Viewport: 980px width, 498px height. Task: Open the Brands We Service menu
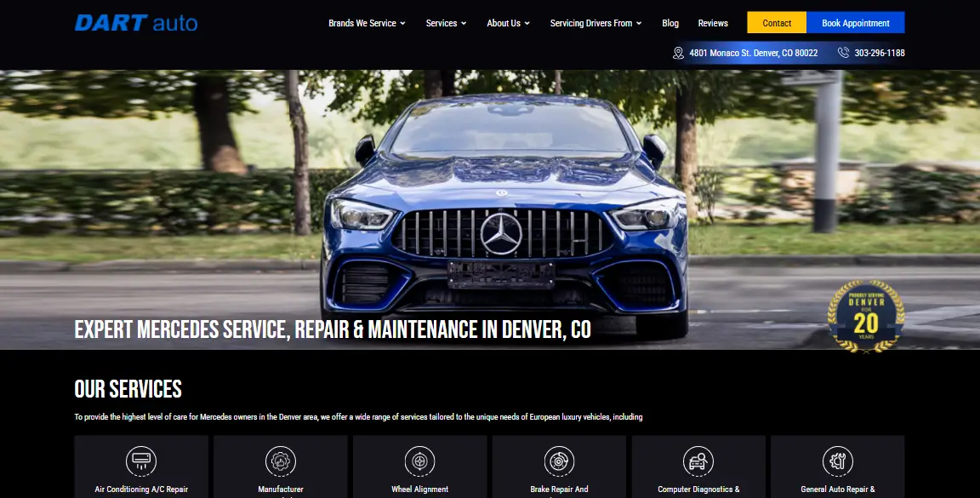[362, 23]
